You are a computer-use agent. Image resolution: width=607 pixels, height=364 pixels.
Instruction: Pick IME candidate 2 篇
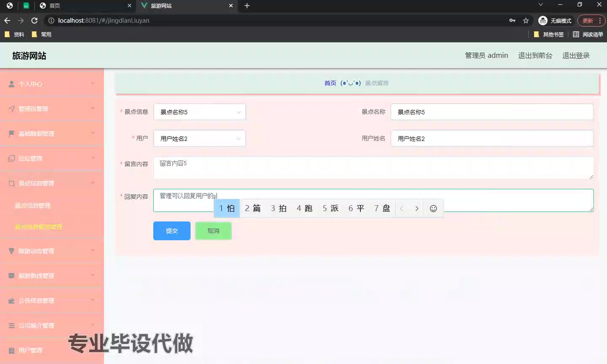click(x=253, y=209)
